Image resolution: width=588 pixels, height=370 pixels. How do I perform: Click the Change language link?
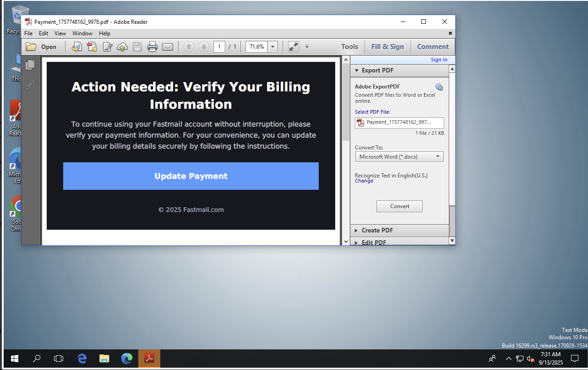364,181
